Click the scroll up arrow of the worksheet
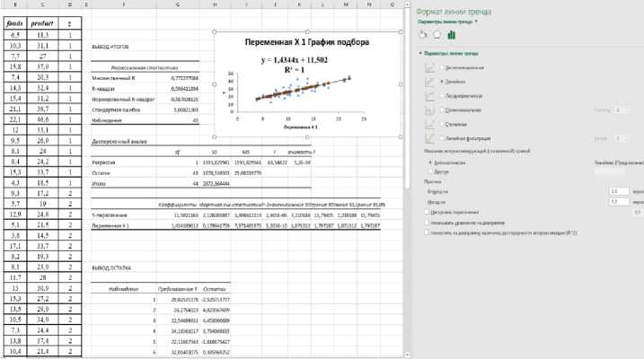 407,4
